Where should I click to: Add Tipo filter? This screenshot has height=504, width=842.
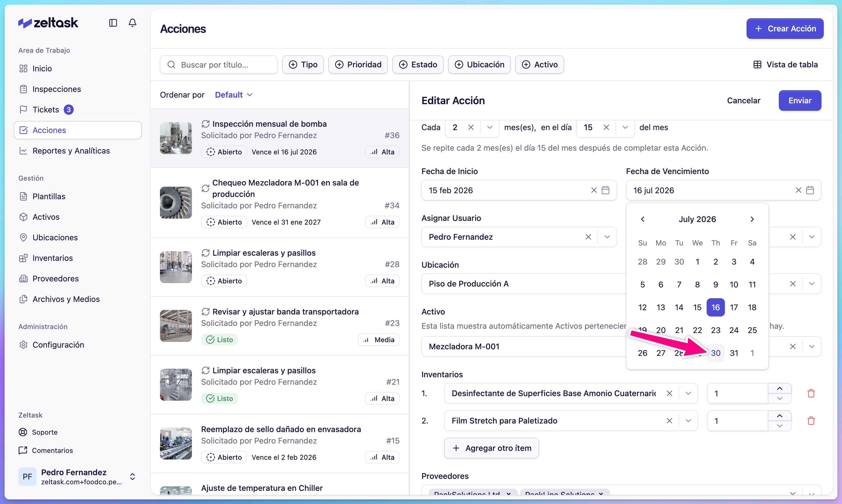[303, 64]
